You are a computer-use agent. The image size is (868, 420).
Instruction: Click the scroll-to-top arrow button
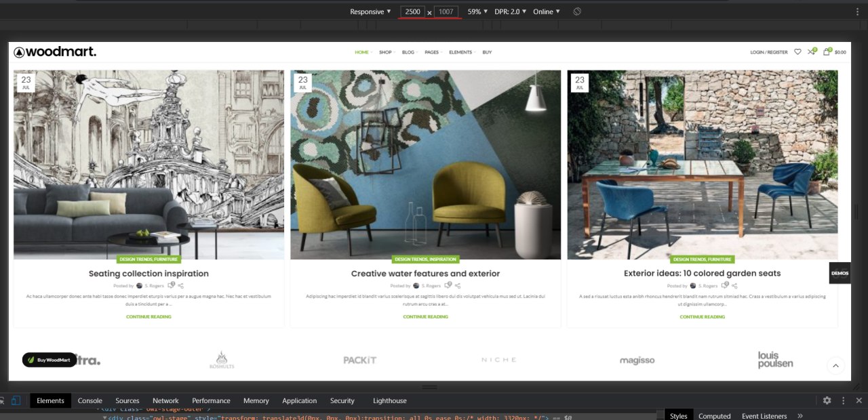pyautogui.click(x=835, y=366)
